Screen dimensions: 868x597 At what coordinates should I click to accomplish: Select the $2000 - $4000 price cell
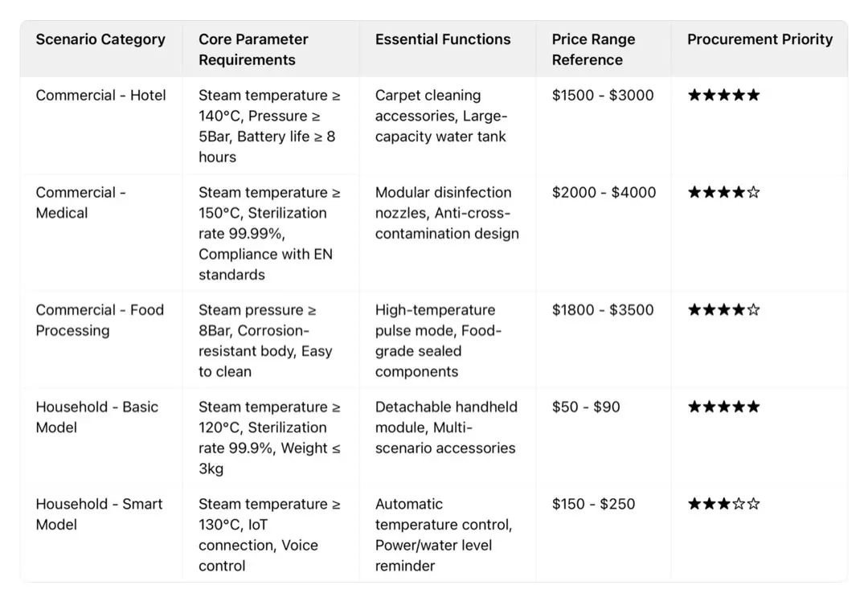(x=604, y=193)
